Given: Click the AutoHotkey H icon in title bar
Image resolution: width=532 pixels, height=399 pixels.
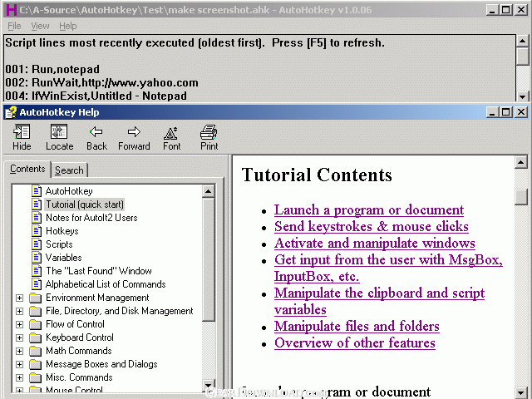Looking at the screenshot, I should (x=11, y=9).
